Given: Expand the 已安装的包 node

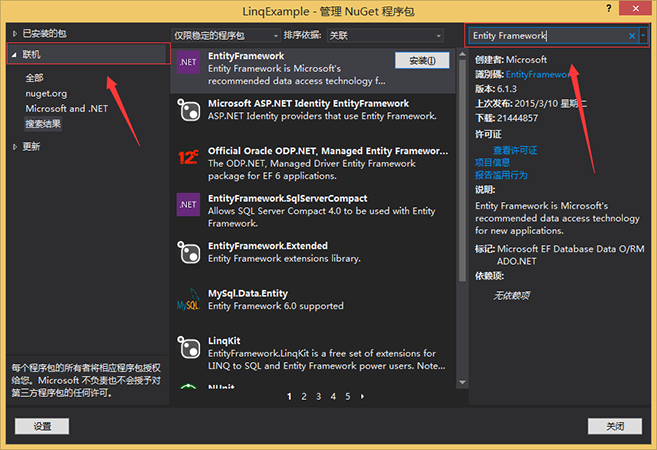Looking at the screenshot, I should click(x=15, y=34).
